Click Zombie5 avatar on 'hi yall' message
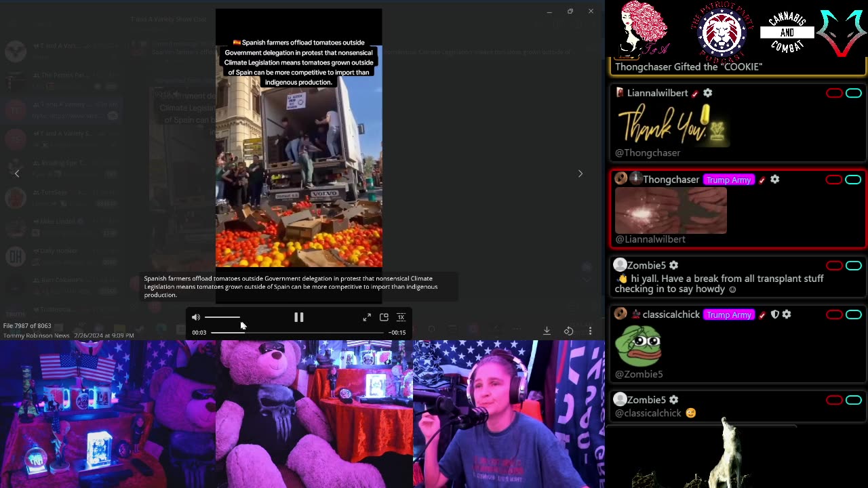This screenshot has height=488, width=868. pos(620,265)
